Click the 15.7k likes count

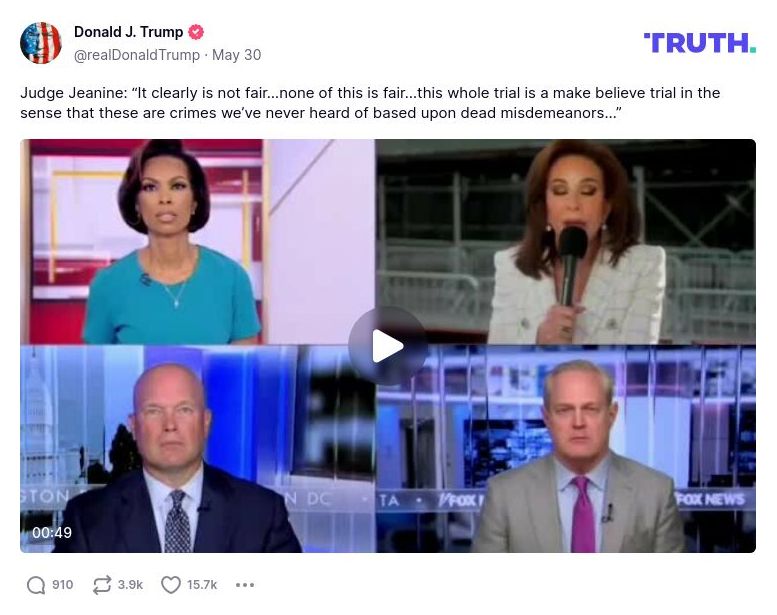202,585
